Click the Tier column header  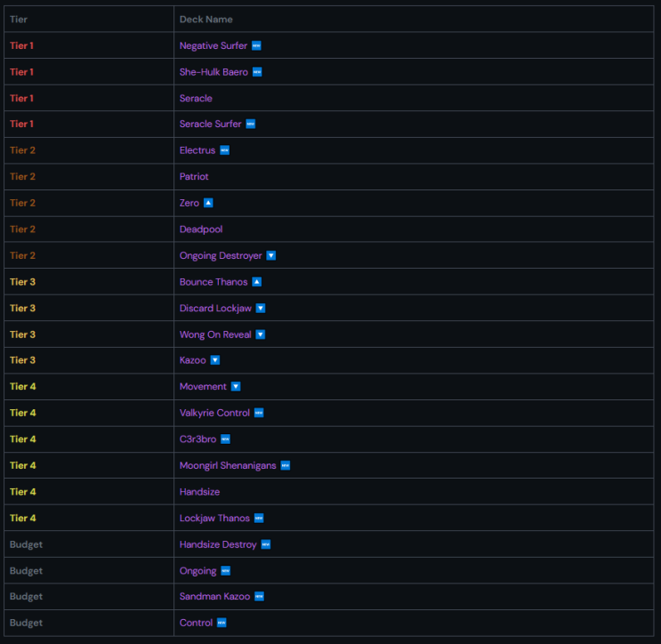click(19, 20)
